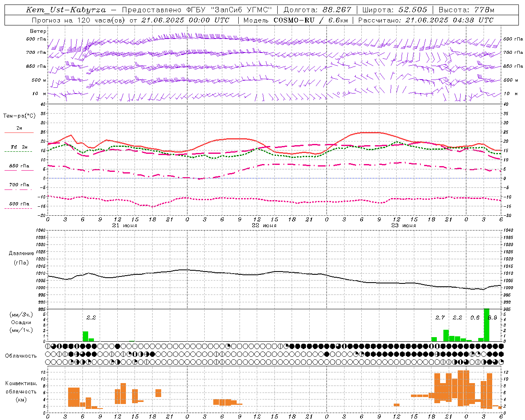Click the 21 июня date label
This screenshot has height=420, width=525.
125,226
